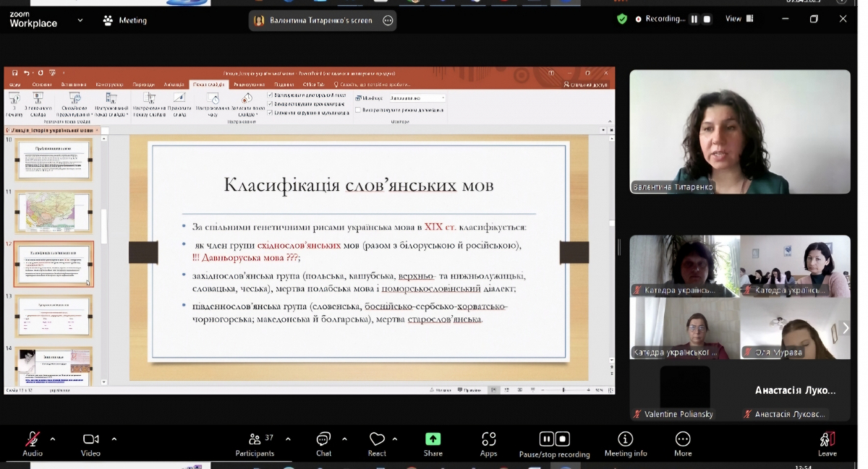868x469 pixels.
Task: Select Valentine Poliansky participant tile
Action: 684,392
